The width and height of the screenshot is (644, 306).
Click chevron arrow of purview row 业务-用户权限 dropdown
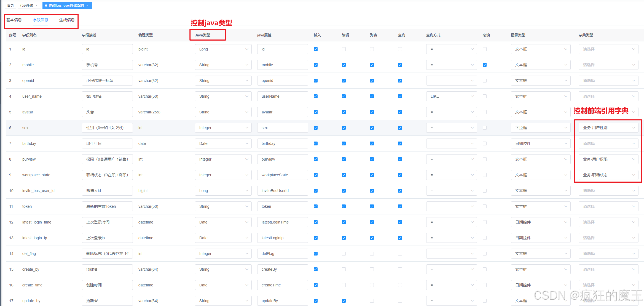(x=634, y=159)
